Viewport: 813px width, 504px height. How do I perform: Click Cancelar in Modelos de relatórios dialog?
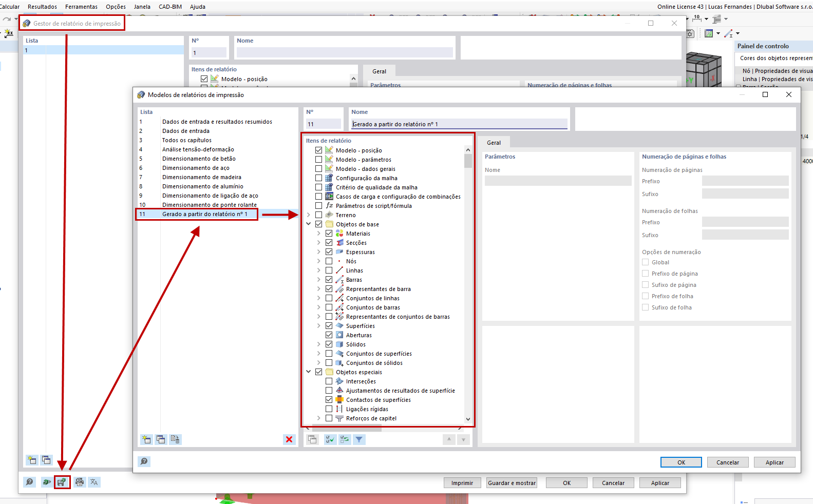[728, 462]
